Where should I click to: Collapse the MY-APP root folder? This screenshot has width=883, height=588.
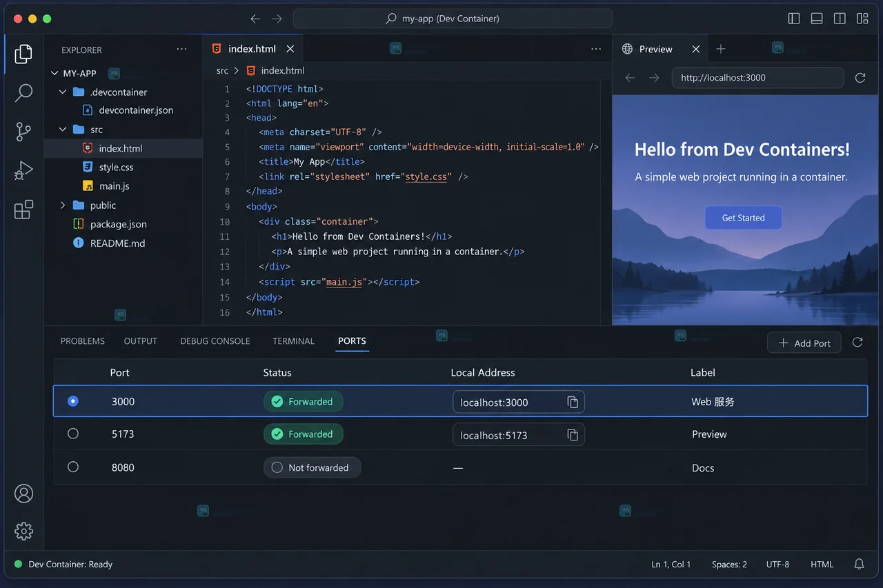(x=55, y=73)
